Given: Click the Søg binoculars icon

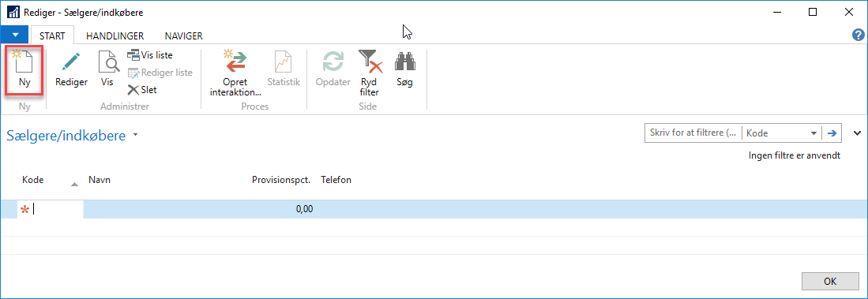Looking at the screenshot, I should click(404, 62).
